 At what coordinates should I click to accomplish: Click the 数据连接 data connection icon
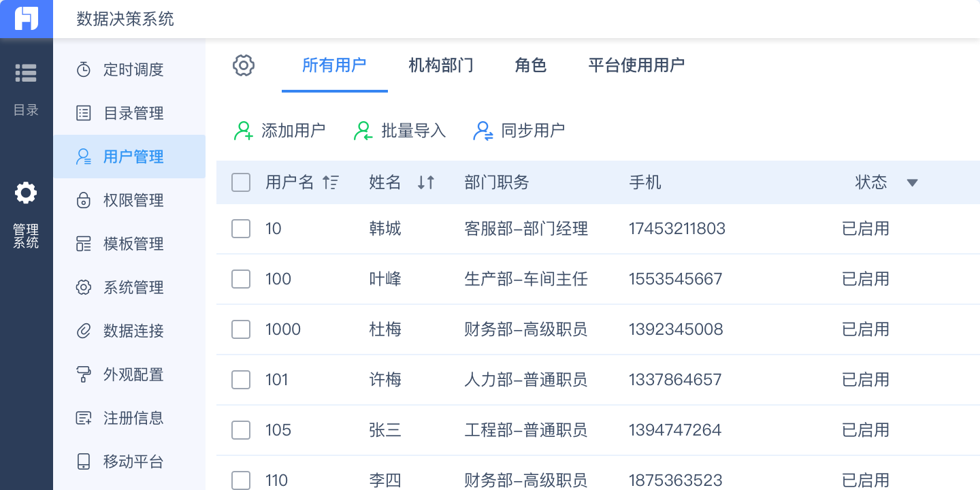tap(83, 331)
